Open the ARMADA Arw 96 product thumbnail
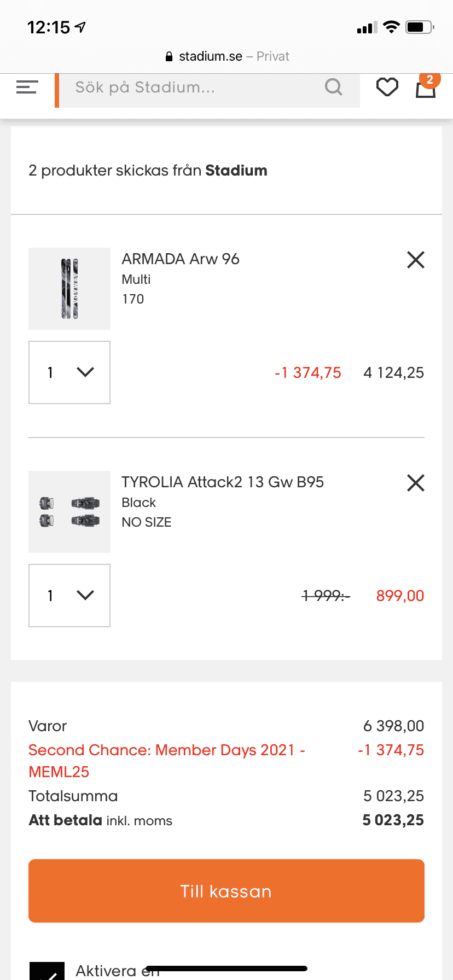This screenshot has height=980, width=453. [x=69, y=289]
